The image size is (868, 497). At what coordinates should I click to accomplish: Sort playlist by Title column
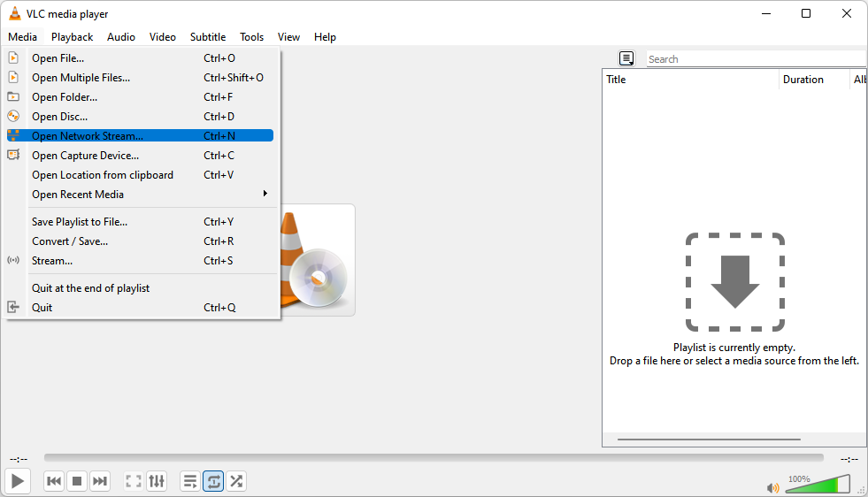coord(690,79)
